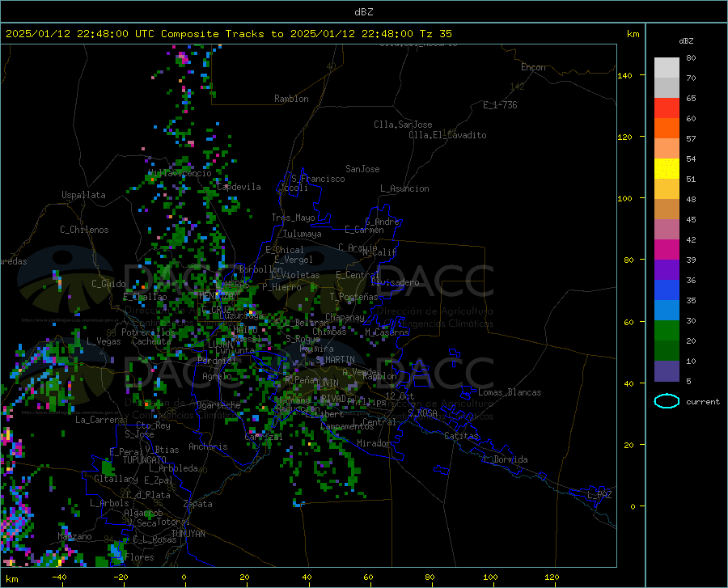Click the 'Ugarteche' location label
Viewport: 728px width, 588px height.
(x=218, y=405)
